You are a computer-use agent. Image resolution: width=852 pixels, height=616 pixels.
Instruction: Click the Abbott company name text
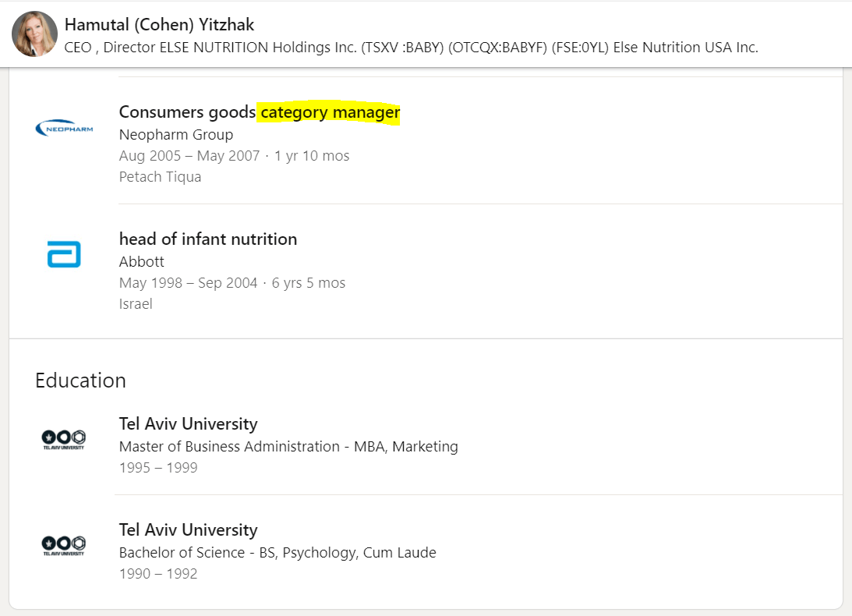(x=141, y=261)
